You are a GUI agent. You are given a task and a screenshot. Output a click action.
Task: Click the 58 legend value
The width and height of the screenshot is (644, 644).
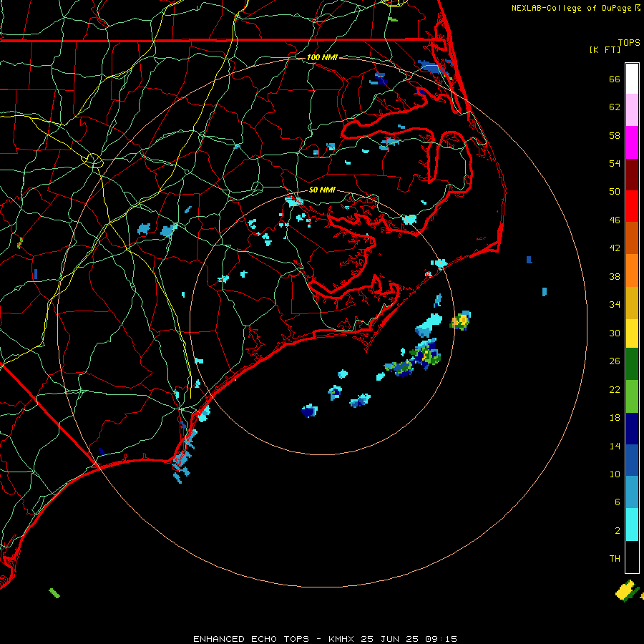tap(615, 135)
